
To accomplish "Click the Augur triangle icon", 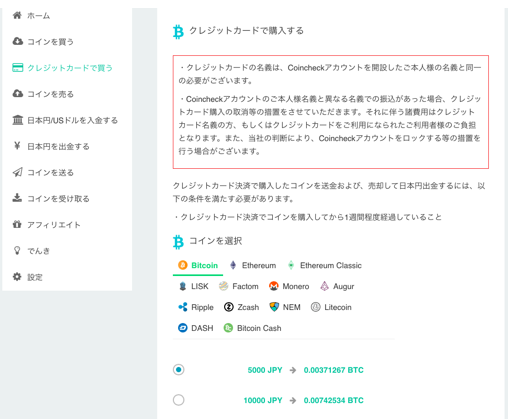I will coord(324,286).
